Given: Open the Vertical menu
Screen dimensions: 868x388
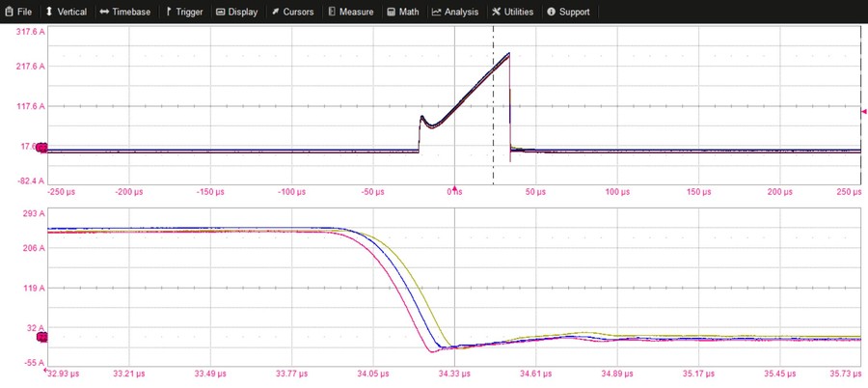Looking at the screenshot, I should pos(66,12).
